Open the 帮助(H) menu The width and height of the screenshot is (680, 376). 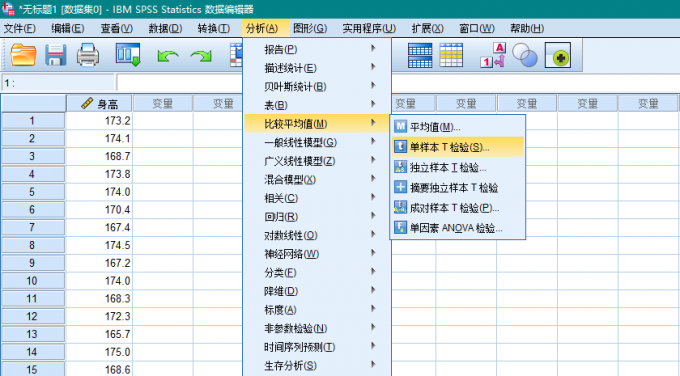coord(527,28)
